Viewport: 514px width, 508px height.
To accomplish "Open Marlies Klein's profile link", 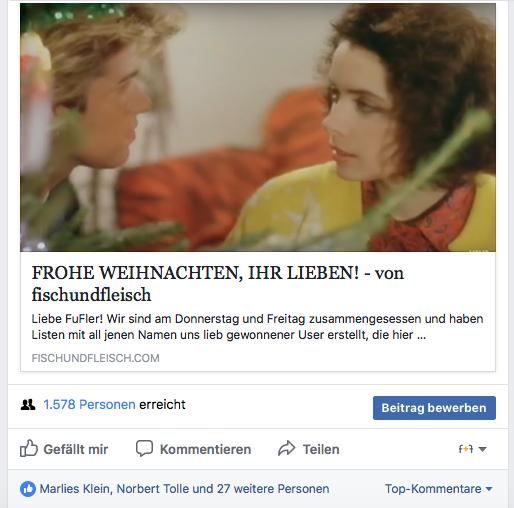I will pyautogui.click(x=74, y=489).
